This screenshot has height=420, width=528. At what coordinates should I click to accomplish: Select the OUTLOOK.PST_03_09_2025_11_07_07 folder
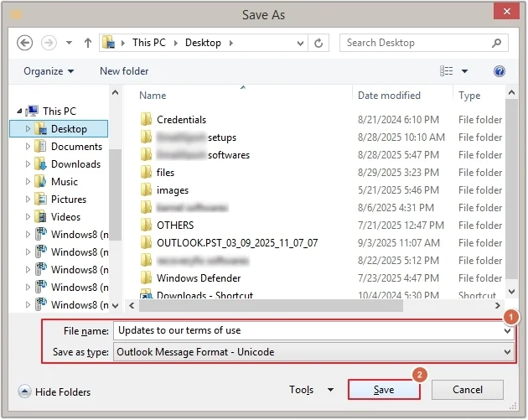pos(237,243)
